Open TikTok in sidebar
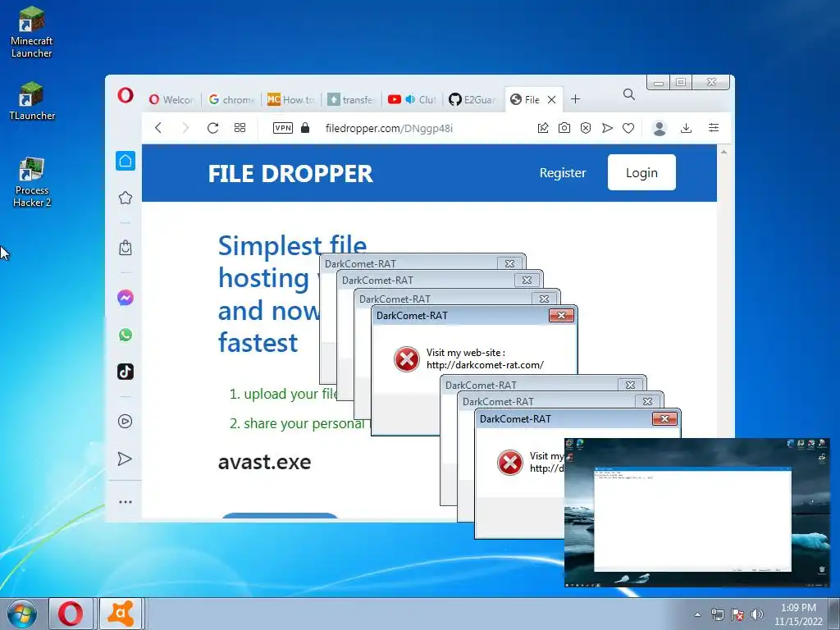840x630 pixels. (126, 372)
